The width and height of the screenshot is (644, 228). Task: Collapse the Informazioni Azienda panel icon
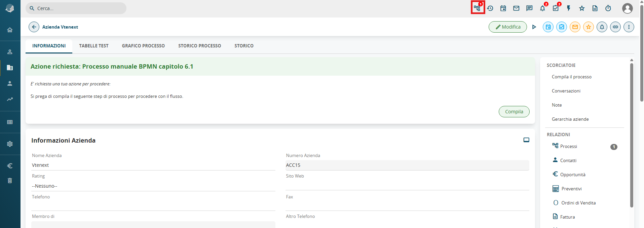526,140
